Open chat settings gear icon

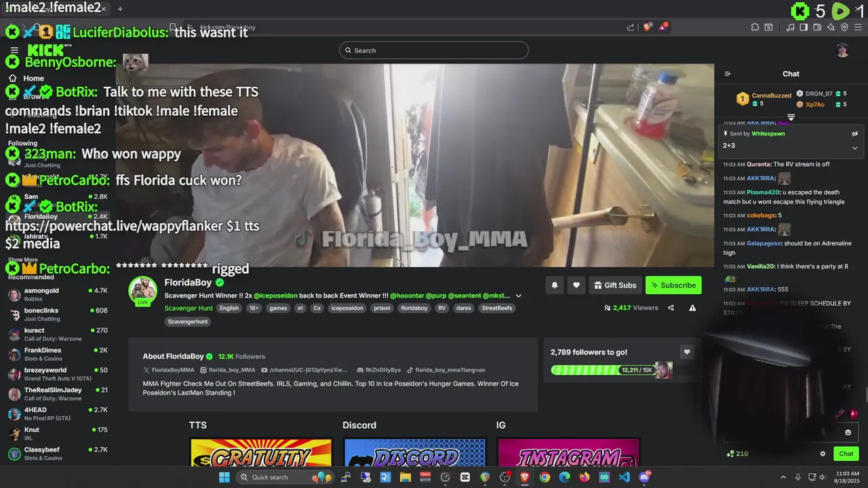click(823, 453)
